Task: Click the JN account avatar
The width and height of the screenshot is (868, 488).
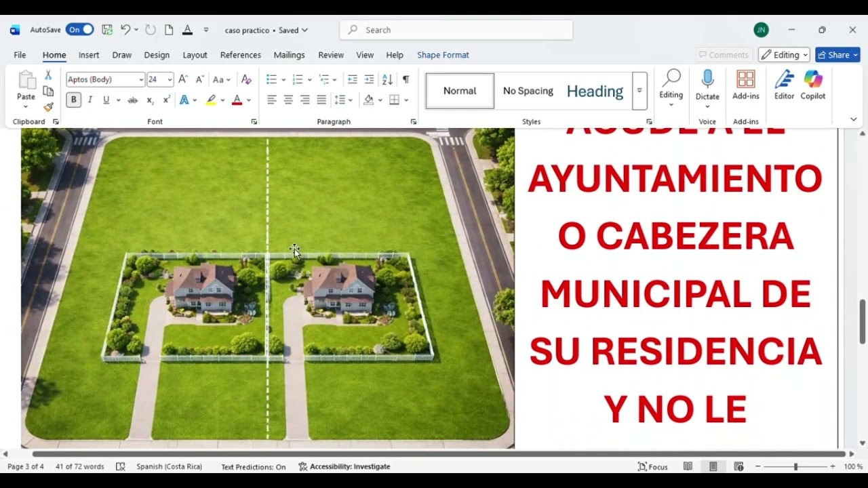Action: pos(761,30)
